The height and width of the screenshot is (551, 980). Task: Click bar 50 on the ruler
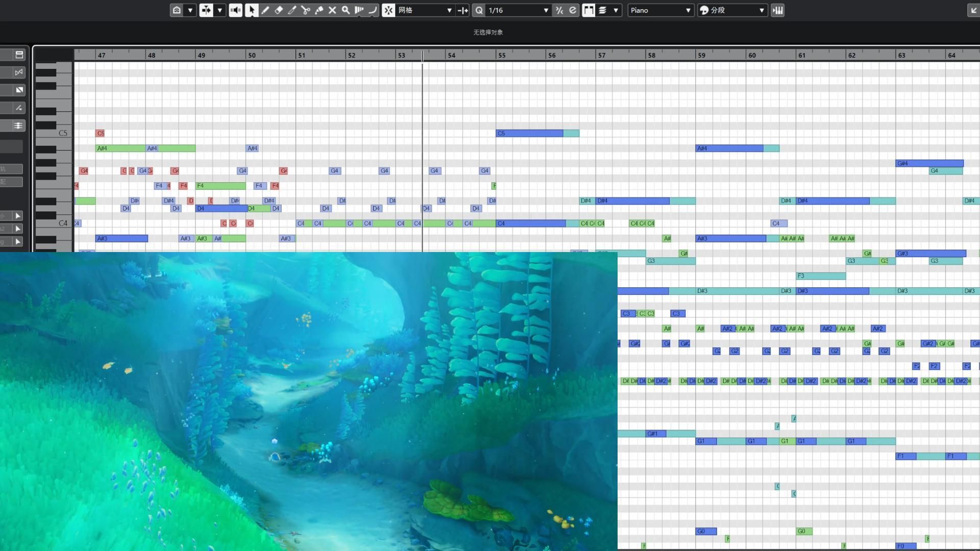click(252, 55)
